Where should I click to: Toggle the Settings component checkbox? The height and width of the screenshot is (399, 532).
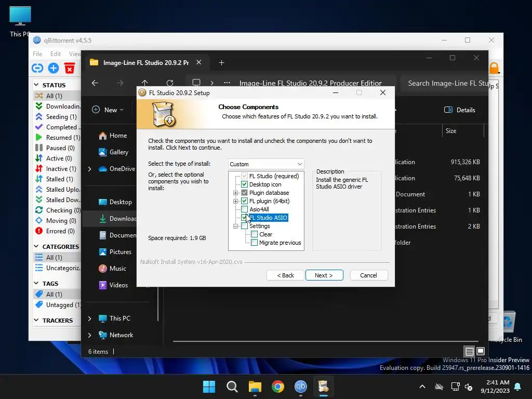244,226
